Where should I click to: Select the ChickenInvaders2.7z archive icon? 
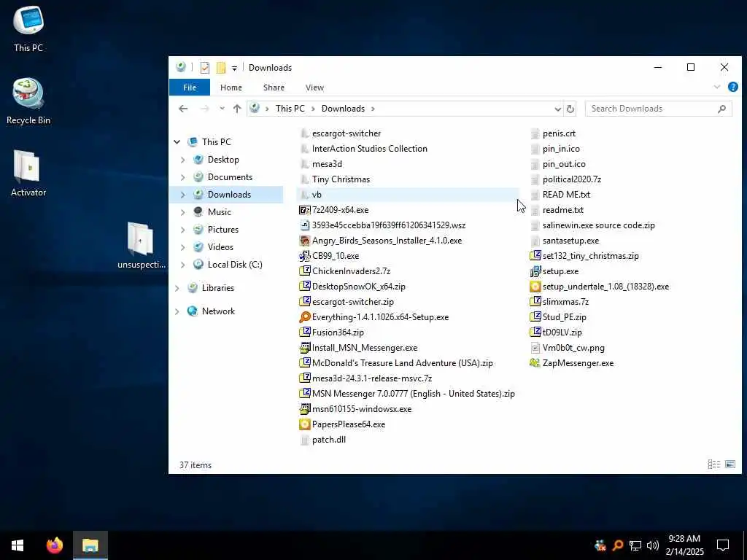(x=305, y=271)
